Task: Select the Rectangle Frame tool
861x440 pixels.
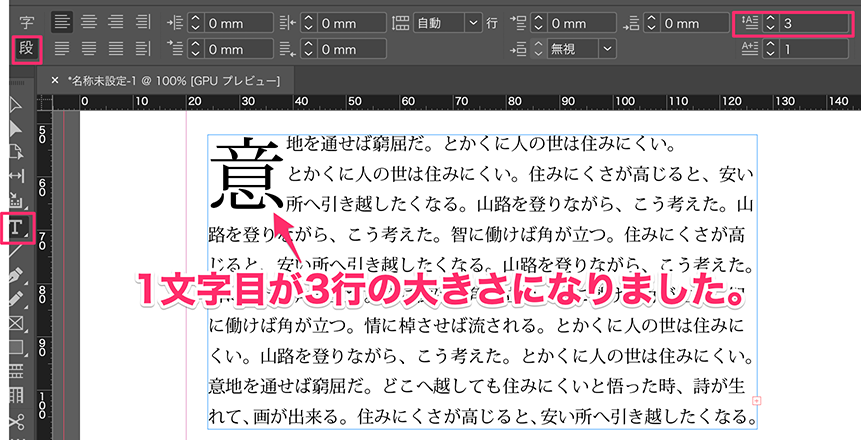Action: [x=15, y=323]
